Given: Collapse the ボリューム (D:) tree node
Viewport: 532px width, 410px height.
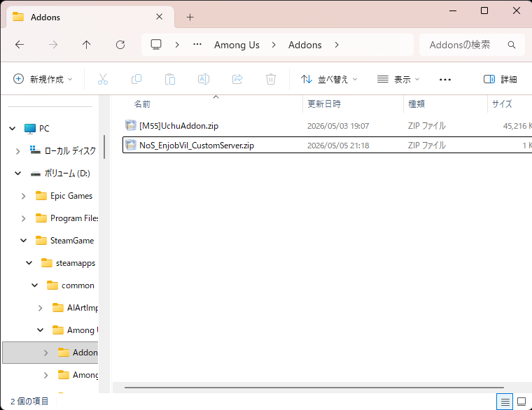Looking at the screenshot, I should tap(17, 174).
